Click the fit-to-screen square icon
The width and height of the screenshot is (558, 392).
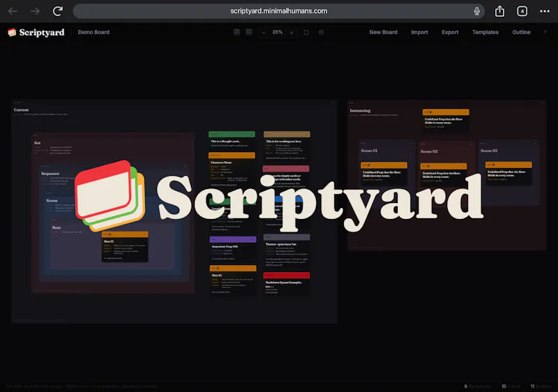(x=306, y=32)
